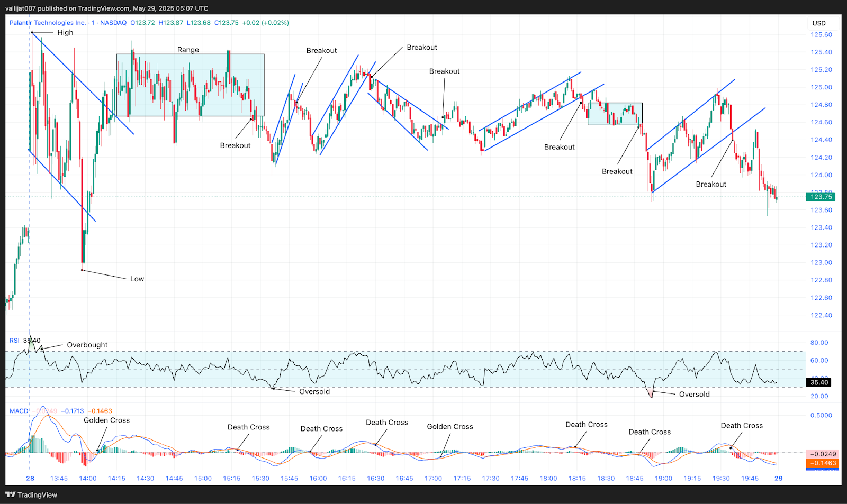Screen dimensions: 847x504
Task: Click the date label 28 on time axis
Action: click(30, 478)
